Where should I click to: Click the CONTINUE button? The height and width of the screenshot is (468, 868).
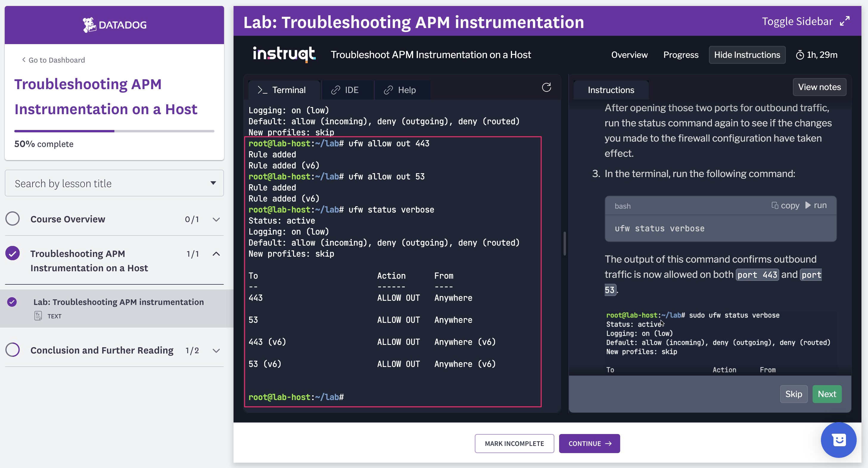(589, 443)
